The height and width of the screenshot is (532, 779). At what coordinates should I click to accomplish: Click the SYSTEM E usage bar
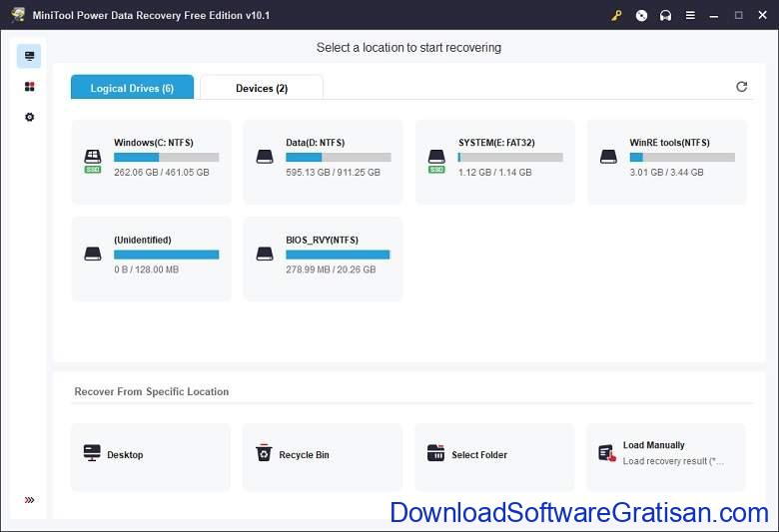(x=510, y=158)
